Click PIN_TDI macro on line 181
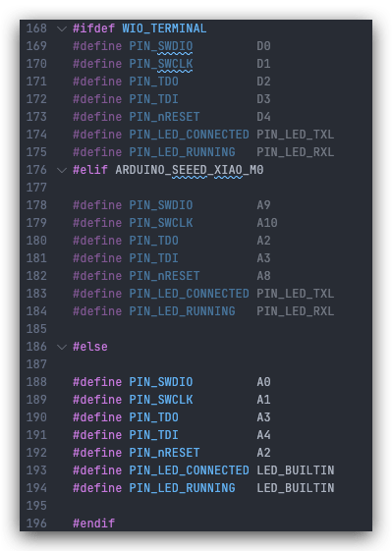The image size is (392, 551). [153, 258]
